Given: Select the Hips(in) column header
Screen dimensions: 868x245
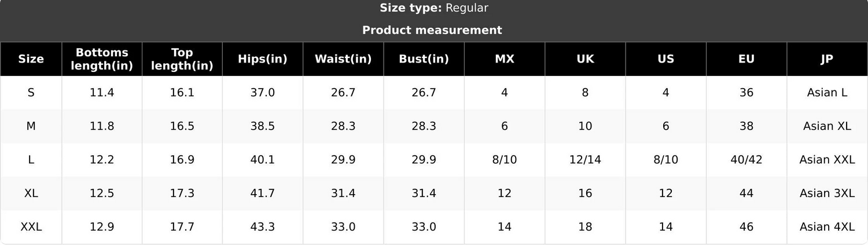Looking at the screenshot, I should pos(263,59).
